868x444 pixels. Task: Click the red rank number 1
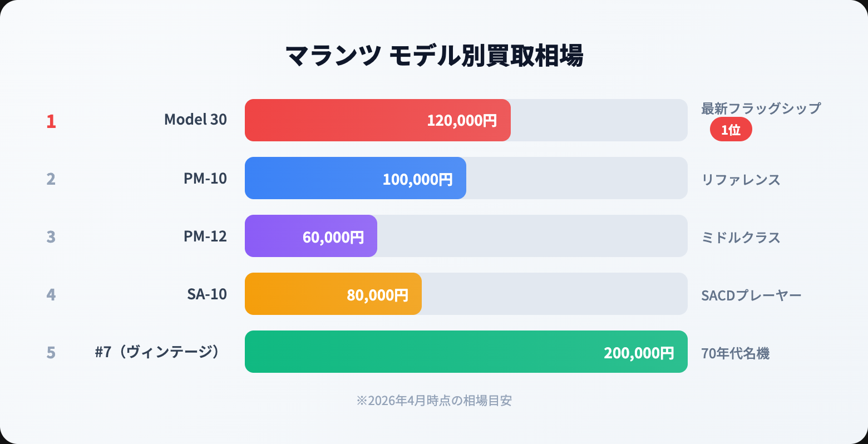51,121
